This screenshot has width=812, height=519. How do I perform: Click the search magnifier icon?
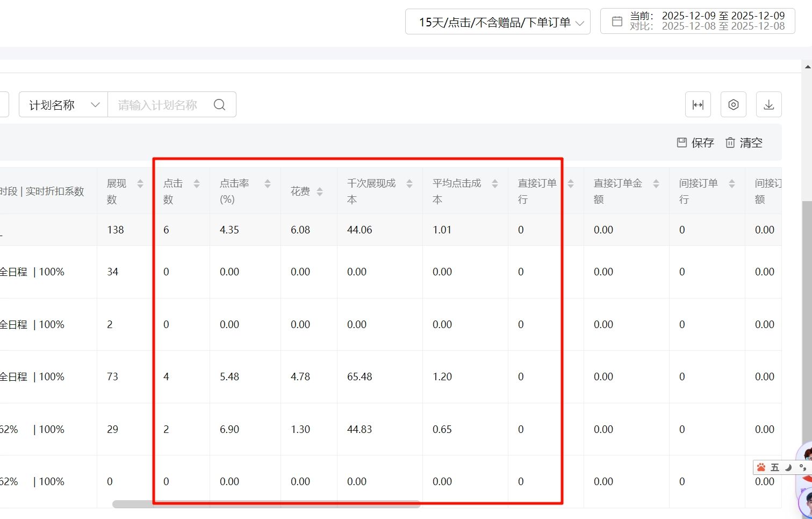click(219, 105)
